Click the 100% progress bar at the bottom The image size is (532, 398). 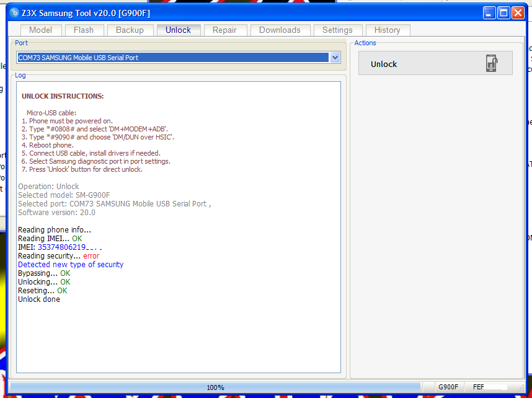[x=215, y=387]
